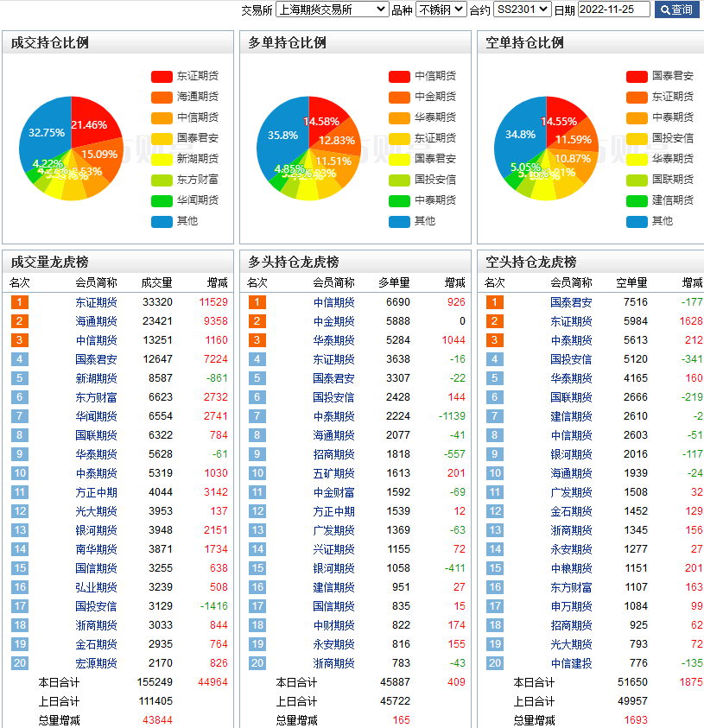Click the 35.8% slice of 多单持仓比例 pie
704x728 pixels.
[x=281, y=135]
